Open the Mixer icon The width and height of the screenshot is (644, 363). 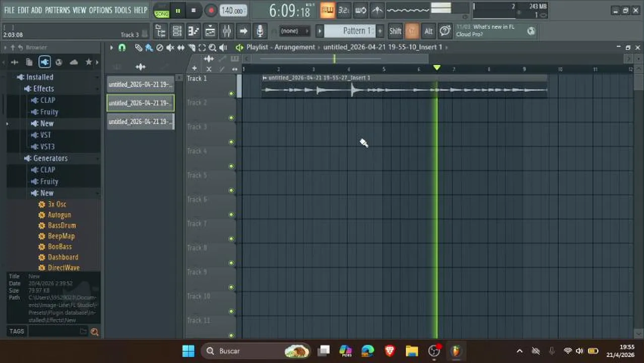point(227,31)
